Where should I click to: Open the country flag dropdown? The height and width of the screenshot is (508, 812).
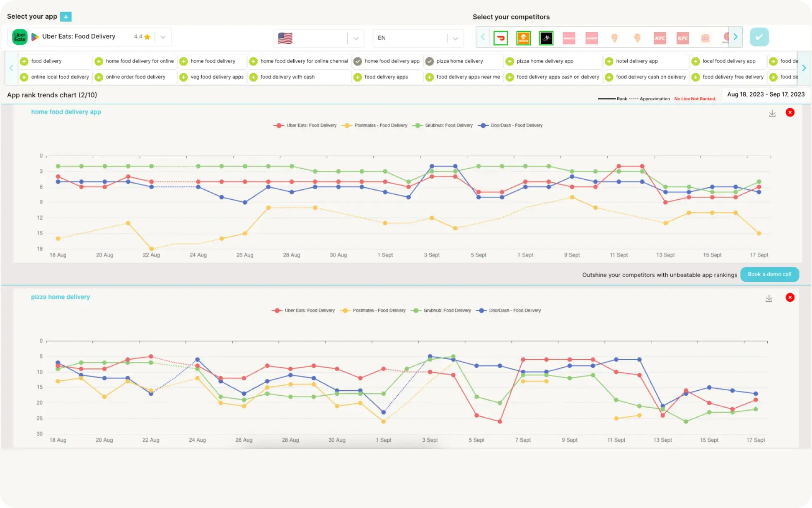point(356,39)
